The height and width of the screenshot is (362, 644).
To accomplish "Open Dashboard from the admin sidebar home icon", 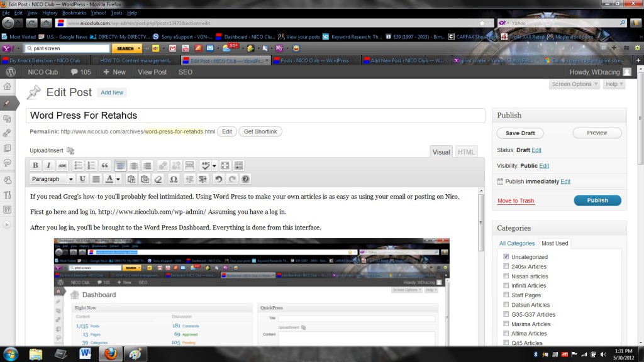I will click(x=8, y=87).
